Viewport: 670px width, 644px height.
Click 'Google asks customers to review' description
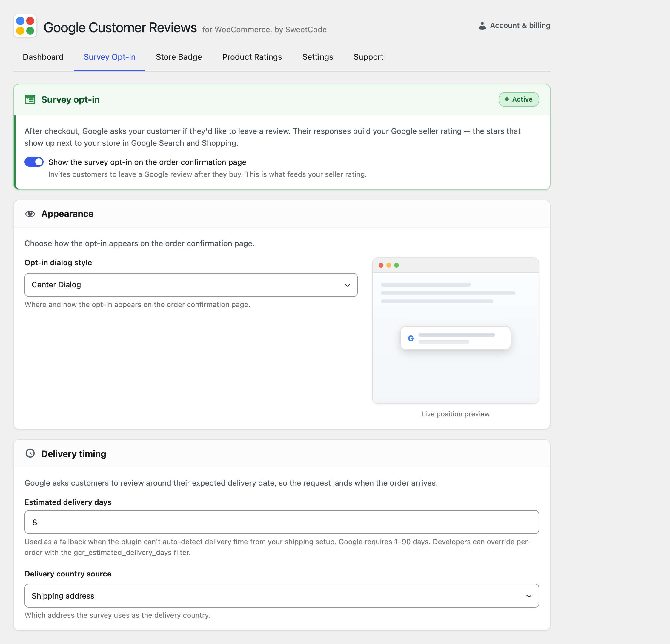[x=231, y=483]
